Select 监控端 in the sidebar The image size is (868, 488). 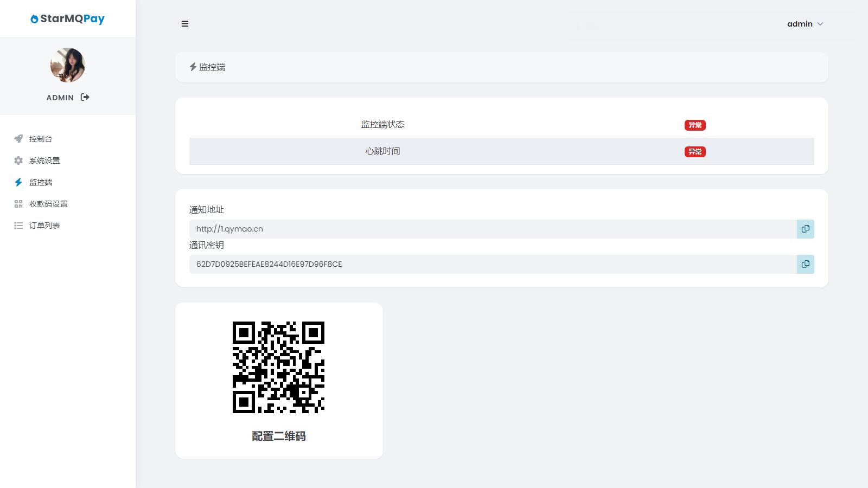click(x=41, y=182)
